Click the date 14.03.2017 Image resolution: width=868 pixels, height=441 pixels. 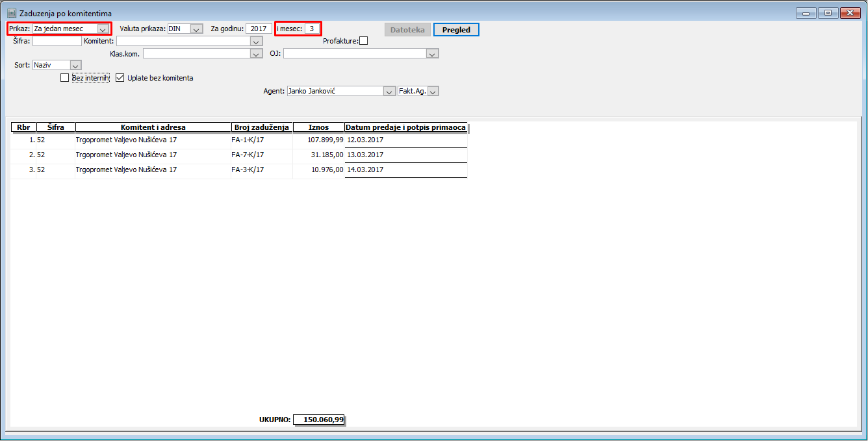point(365,170)
